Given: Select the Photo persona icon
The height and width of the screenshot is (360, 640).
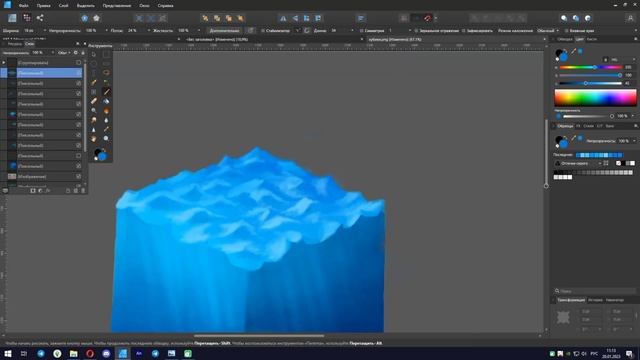Looking at the screenshot, I should (x=12, y=18).
